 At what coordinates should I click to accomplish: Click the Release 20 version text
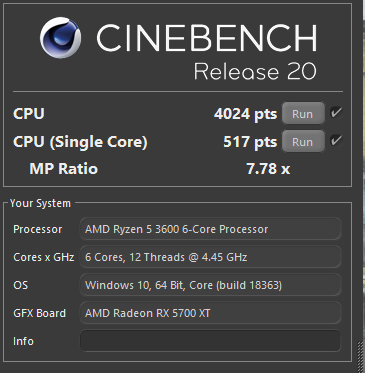[x=255, y=71]
